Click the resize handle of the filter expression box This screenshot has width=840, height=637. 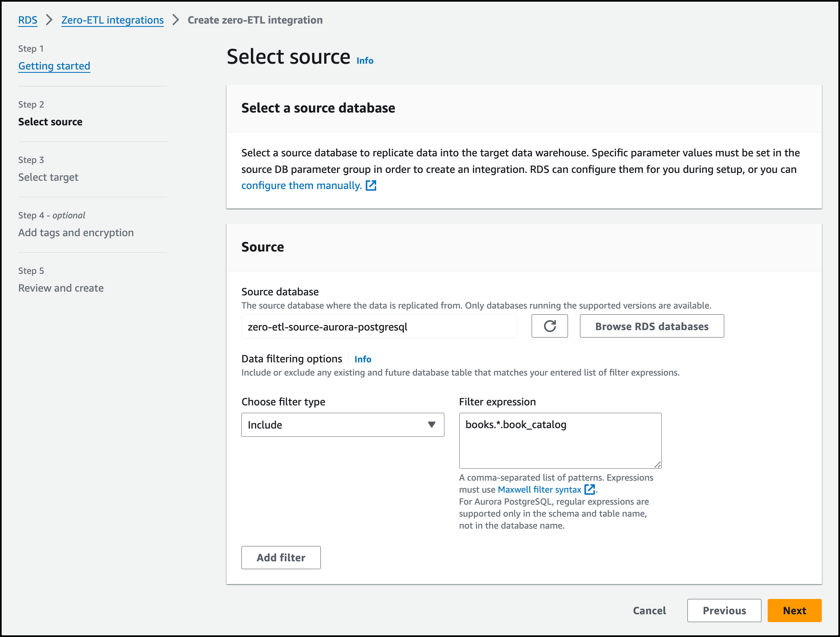coord(658,465)
